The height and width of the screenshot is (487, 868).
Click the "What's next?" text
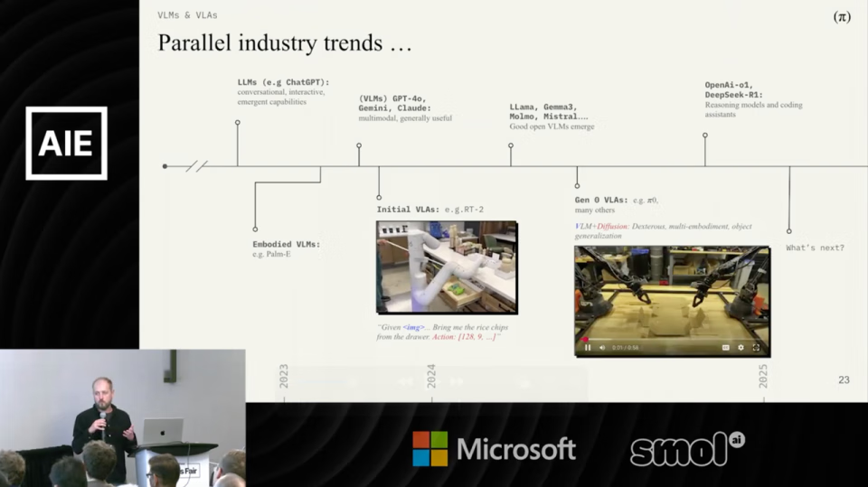coord(815,248)
